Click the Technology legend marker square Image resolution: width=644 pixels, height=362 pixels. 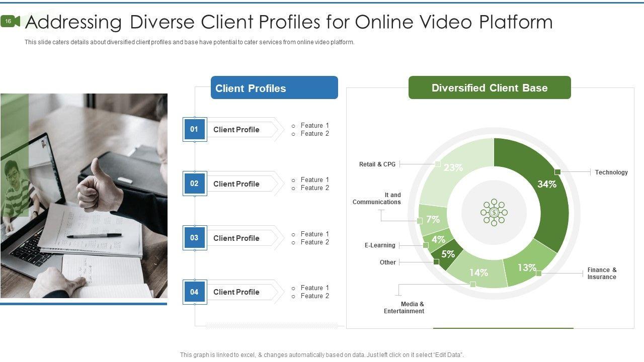(x=557, y=172)
